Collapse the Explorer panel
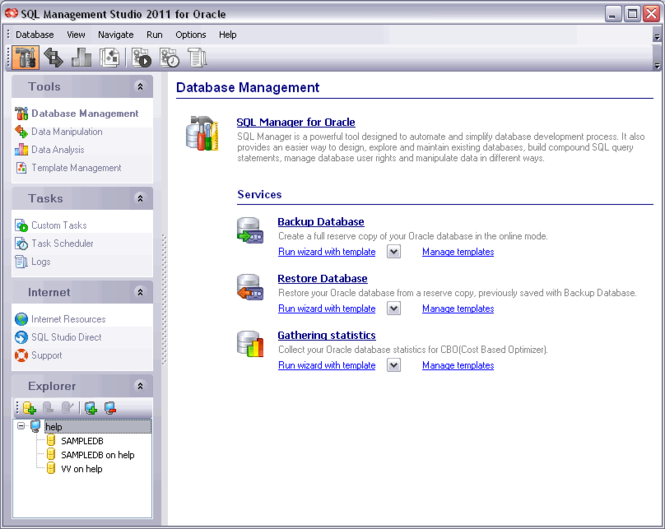The width and height of the screenshot is (665, 529). pos(140,386)
